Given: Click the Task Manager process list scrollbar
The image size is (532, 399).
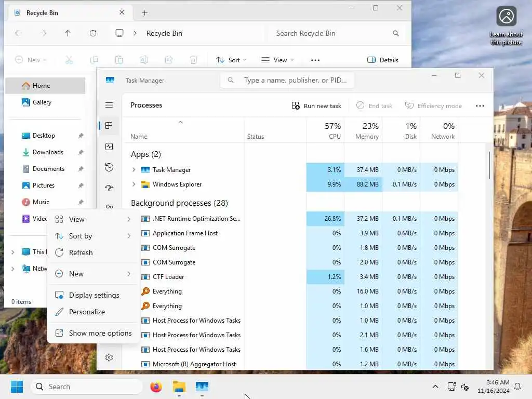Looking at the screenshot, I should pos(489,165).
